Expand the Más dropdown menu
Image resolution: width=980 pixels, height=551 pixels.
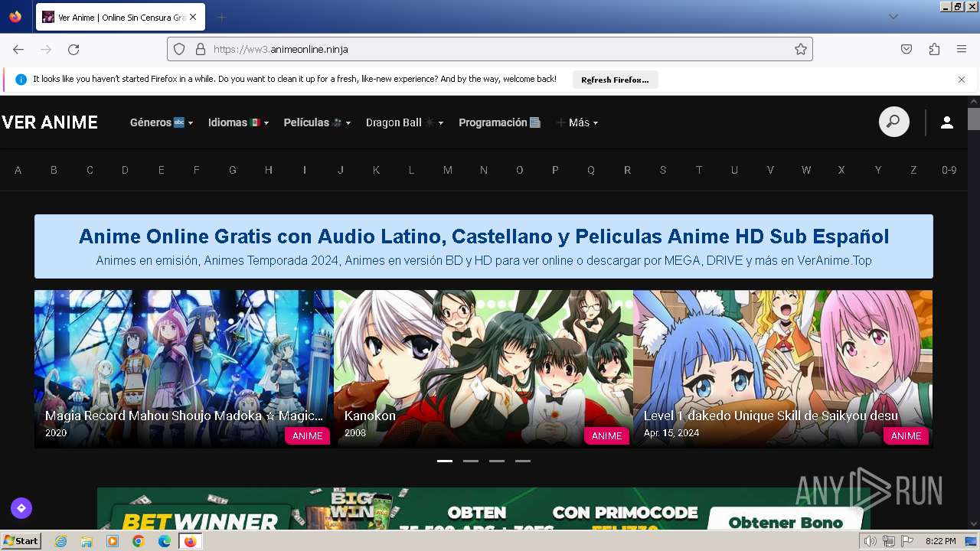coord(577,122)
